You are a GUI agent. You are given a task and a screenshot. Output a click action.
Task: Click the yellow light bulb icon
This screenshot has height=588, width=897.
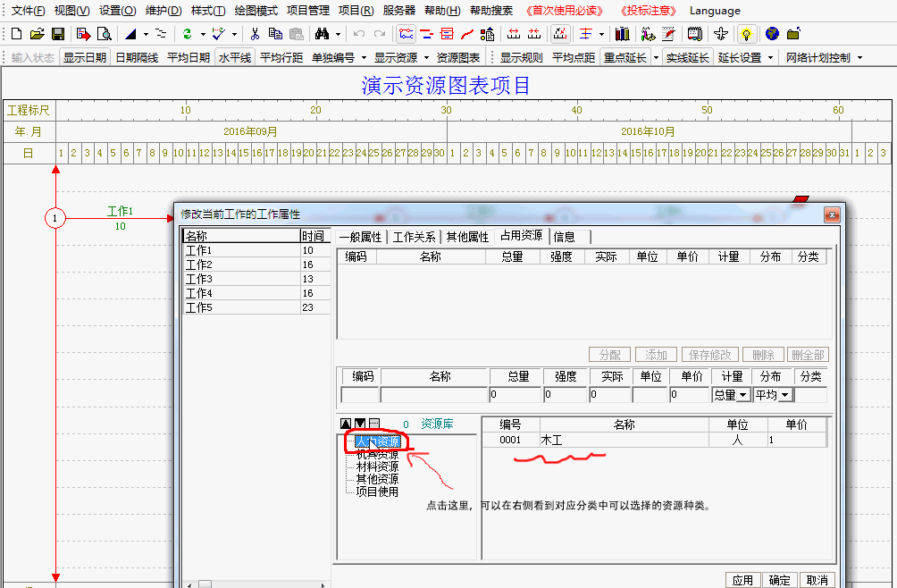[x=747, y=34]
